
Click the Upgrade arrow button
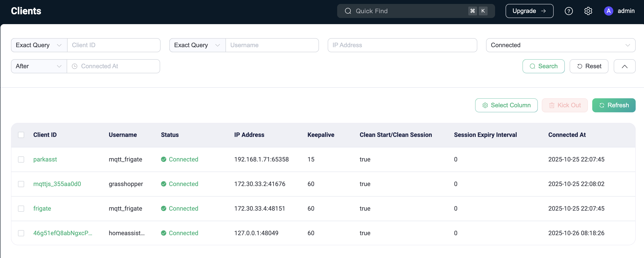pos(529,11)
